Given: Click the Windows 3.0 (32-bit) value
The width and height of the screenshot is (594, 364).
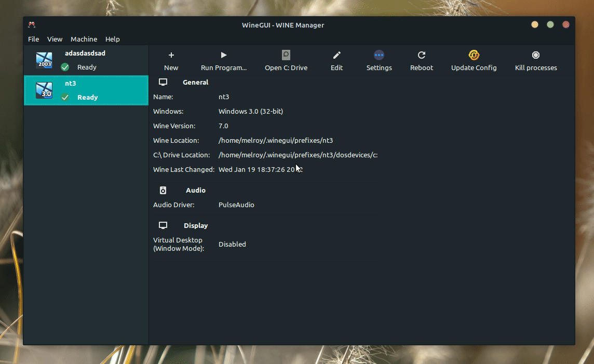Looking at the screenshot, I should tap(251, 111).
